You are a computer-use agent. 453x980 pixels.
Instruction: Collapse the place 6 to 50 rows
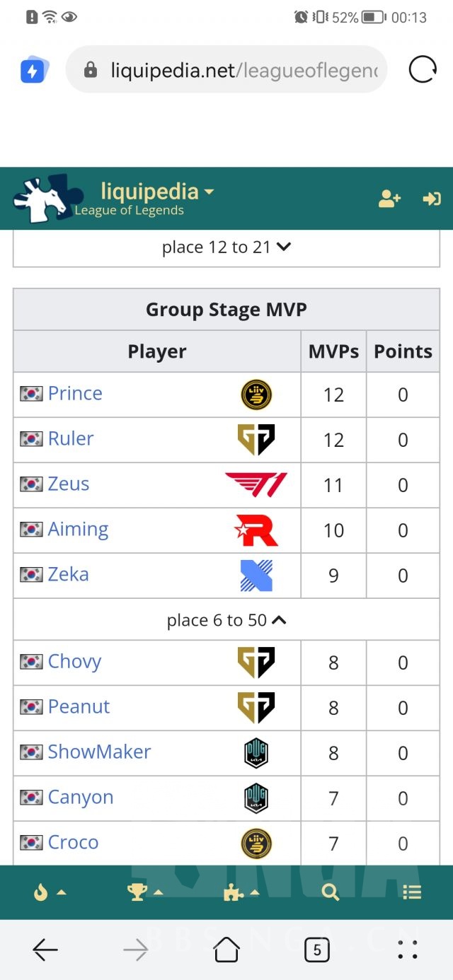coord(226,621)
